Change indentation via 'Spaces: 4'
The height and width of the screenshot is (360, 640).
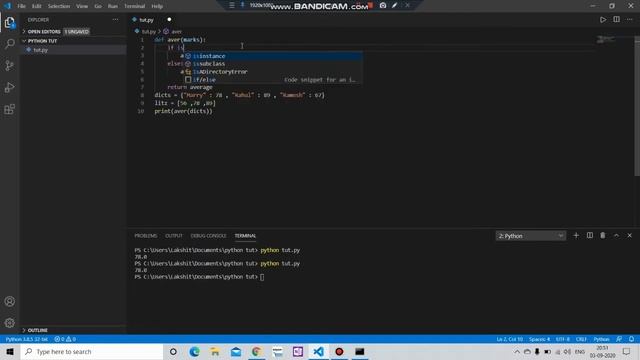(x=539, y=339)
